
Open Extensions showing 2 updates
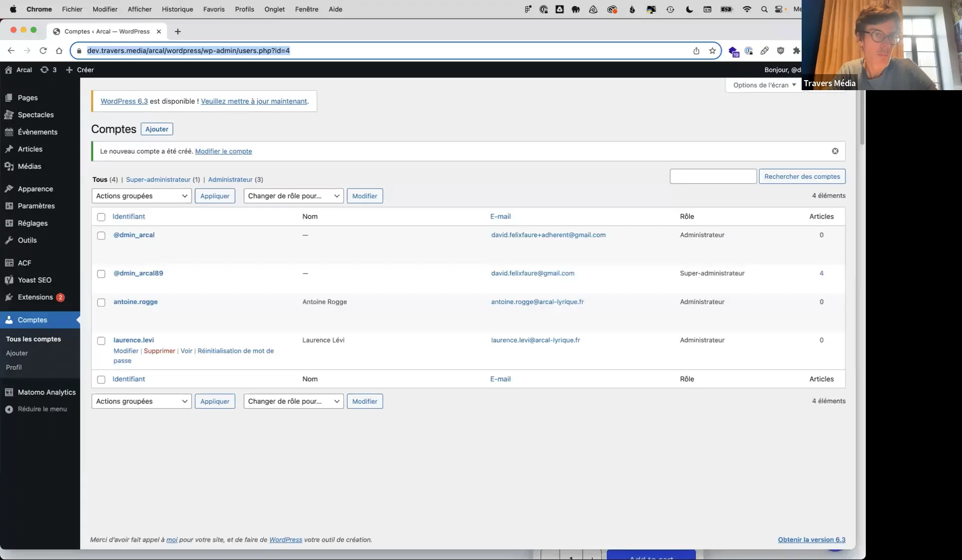pos(35,297)
